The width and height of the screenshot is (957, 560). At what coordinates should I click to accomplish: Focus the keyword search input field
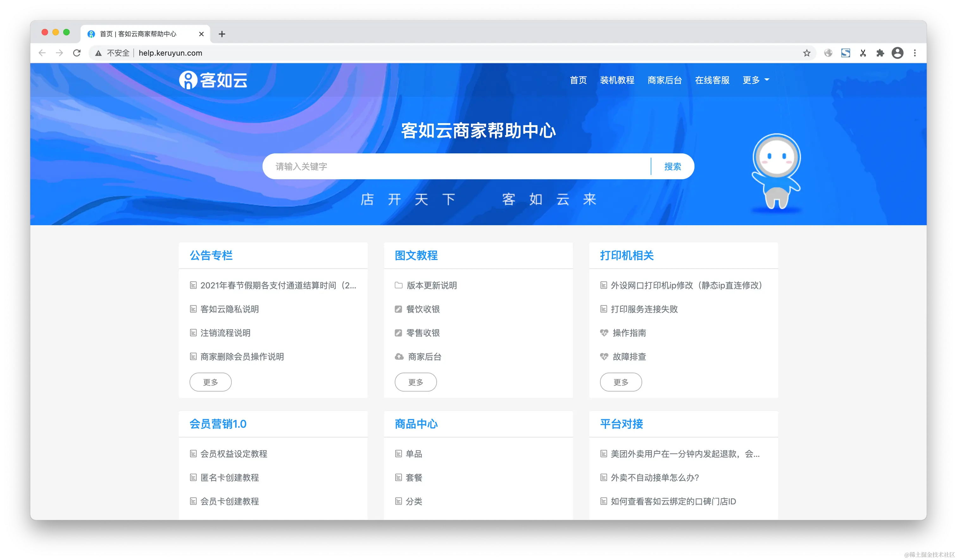point(456,166)
